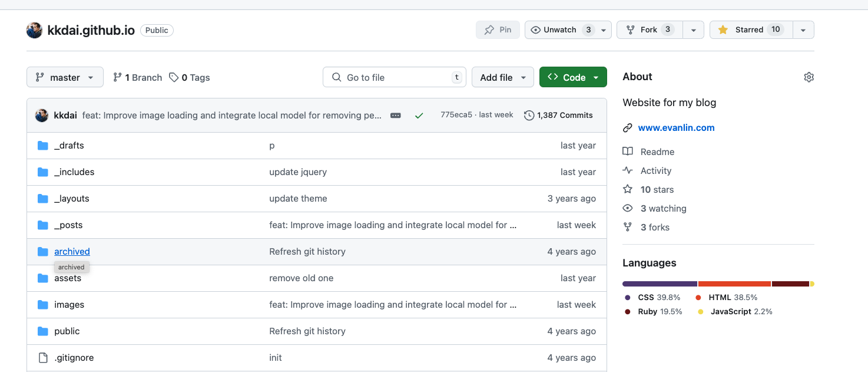Toggle the Starred button
Viewport: 868px width, 372px height.
(751, 29)
